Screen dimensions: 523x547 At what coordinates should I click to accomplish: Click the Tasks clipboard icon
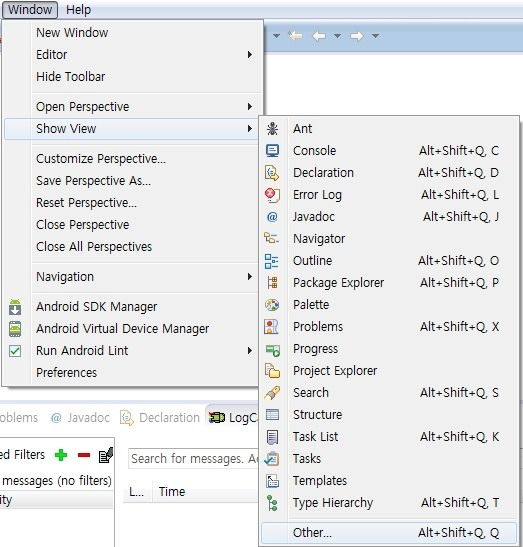coord(271,459)
